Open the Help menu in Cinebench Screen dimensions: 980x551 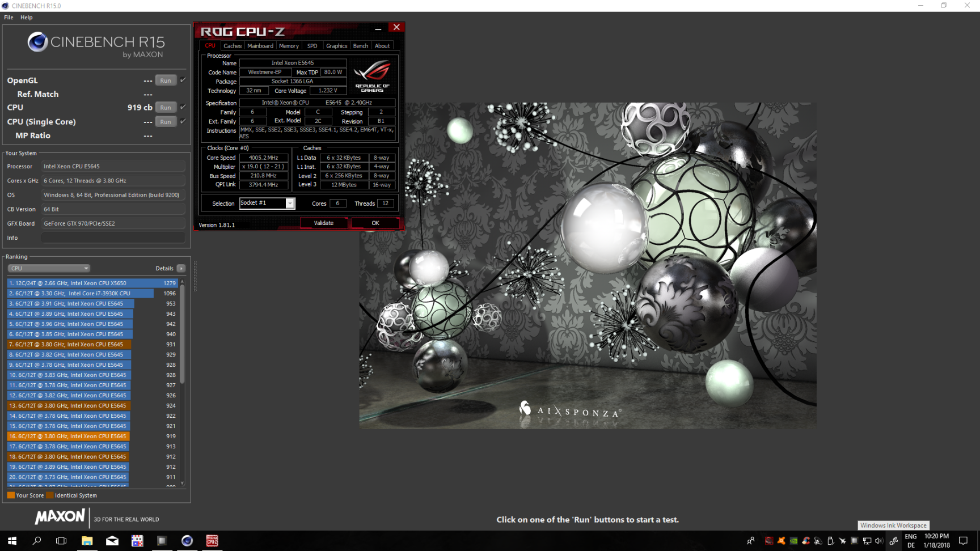(x=27, y=18)
